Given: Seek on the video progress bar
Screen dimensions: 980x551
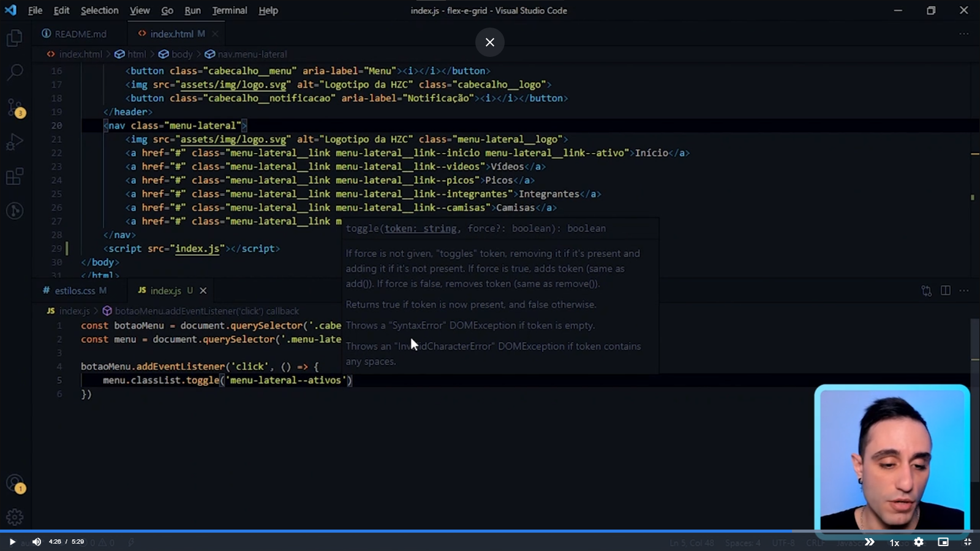Looking at the screenshot, I should (x=490, y=531).
